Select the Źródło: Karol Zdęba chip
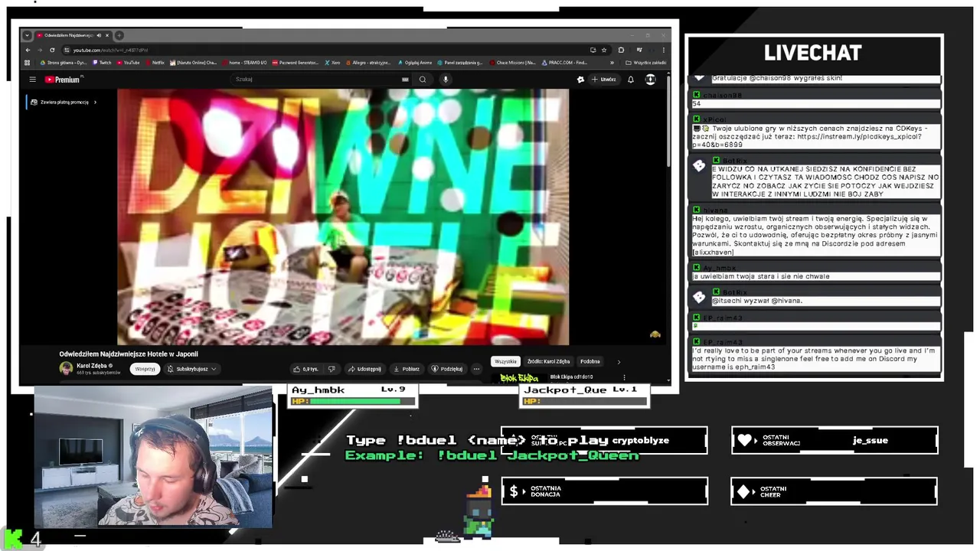Viewport: 980px width, 551px height. click(549, 361)
